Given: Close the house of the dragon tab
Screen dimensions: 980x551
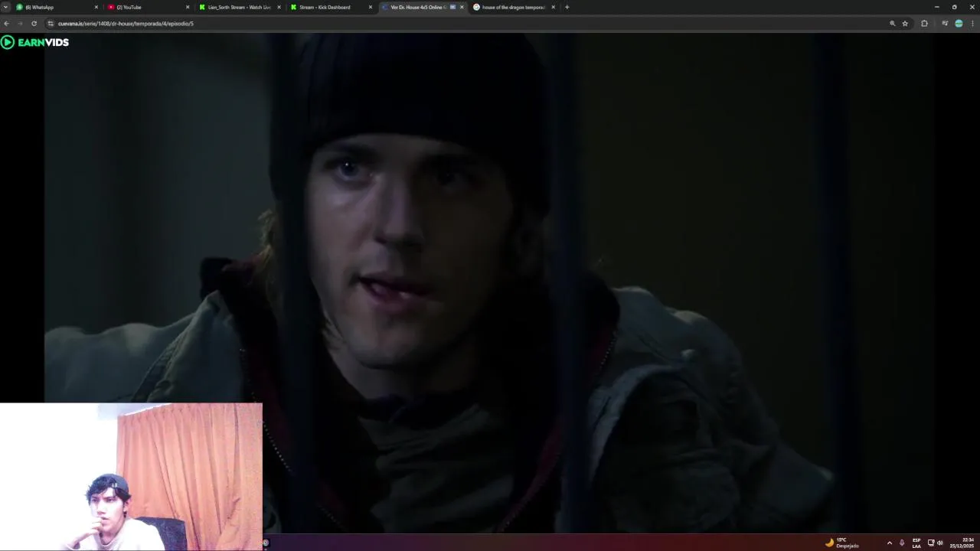Looking at the screenshot, I should tap(553, 7).
